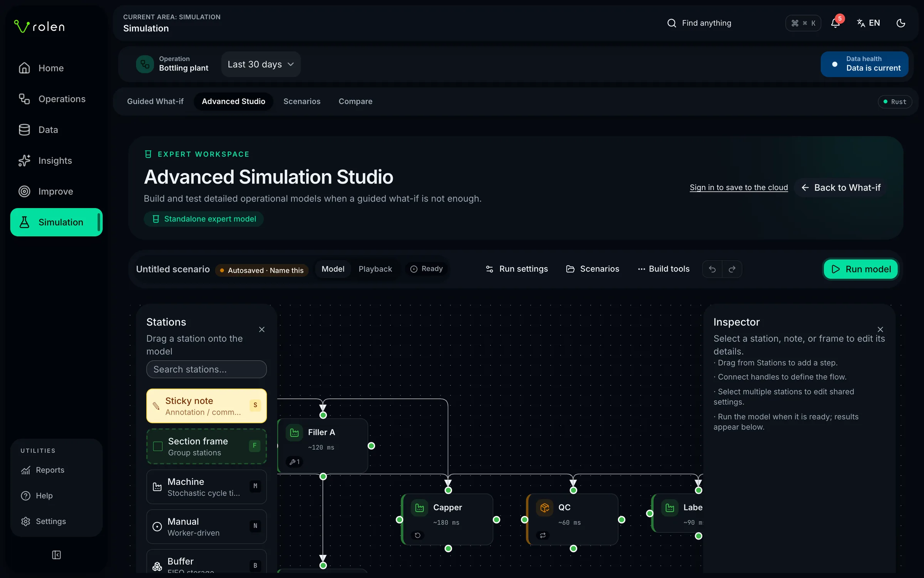
Task: Click the Capper node icon
Action: (419, 508)
